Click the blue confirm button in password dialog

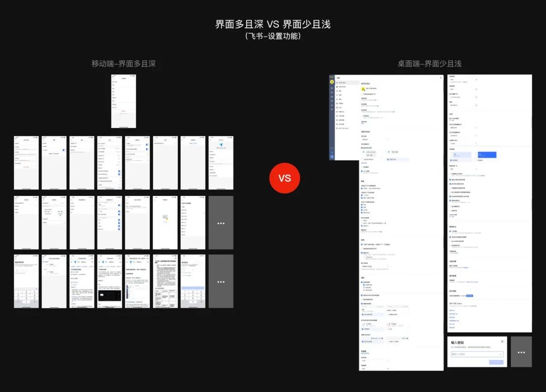point(496,362)
